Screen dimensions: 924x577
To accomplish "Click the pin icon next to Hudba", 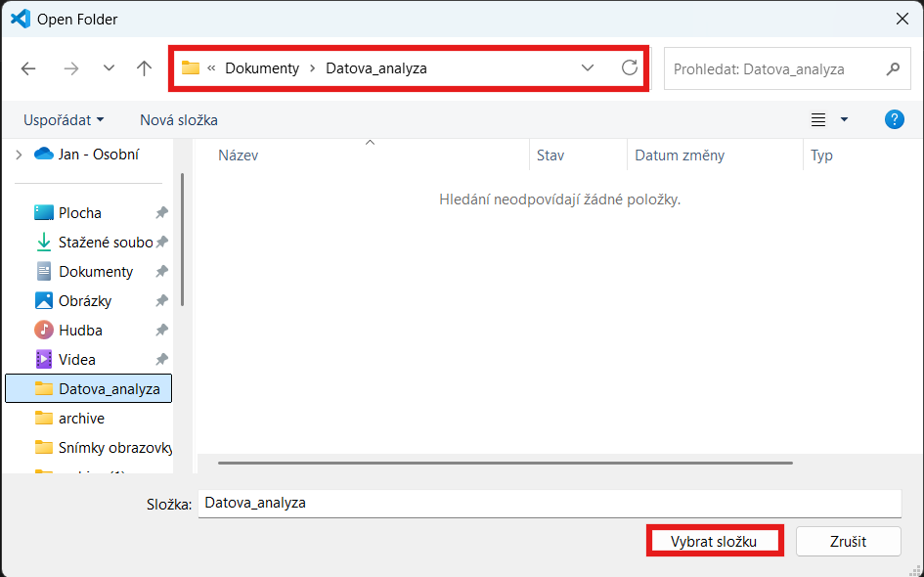I will [161, 330].
